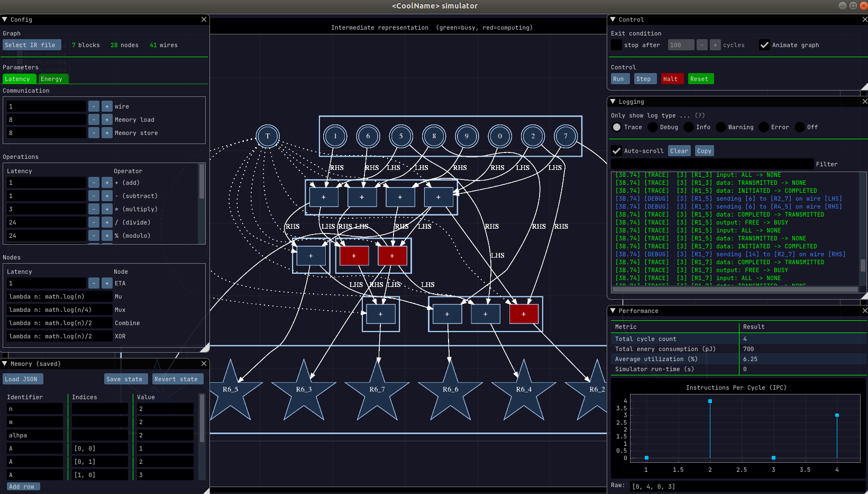868x494 pixels.
Task: Click Mu node latency lambda field
Action: pyautogui.click(x=60, y=297)
